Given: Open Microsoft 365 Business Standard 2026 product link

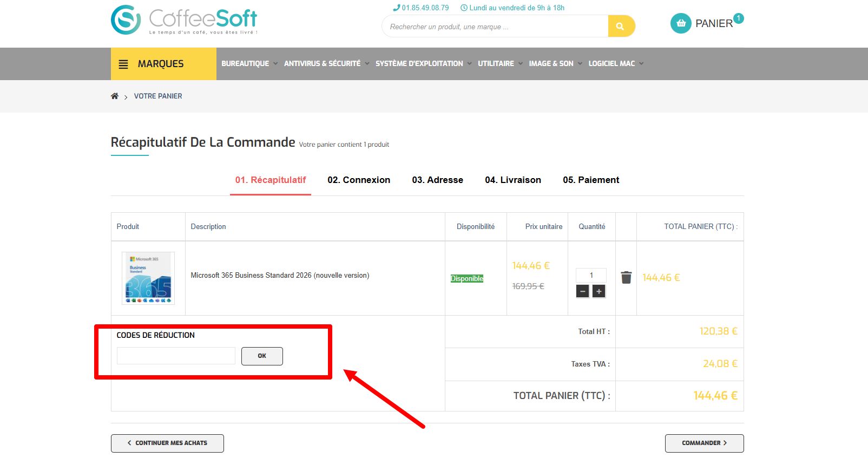Looking at the screenshot, I should [x=280, y=275].
